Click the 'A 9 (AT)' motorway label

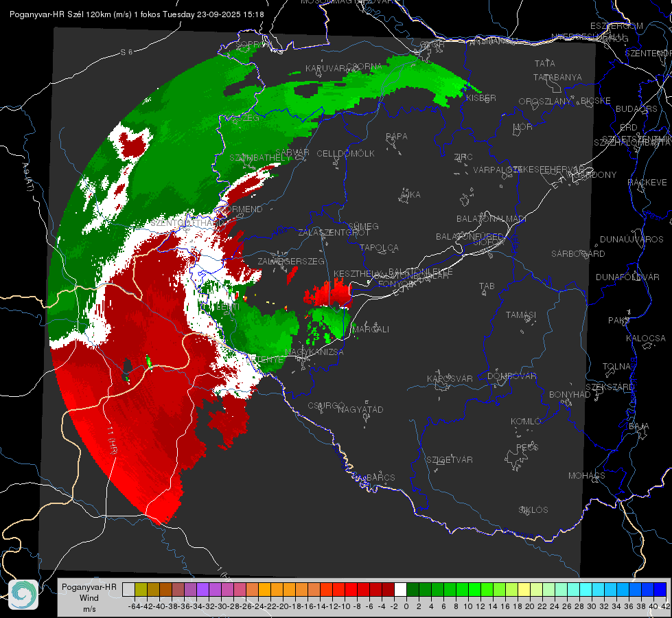pos(28,177)
